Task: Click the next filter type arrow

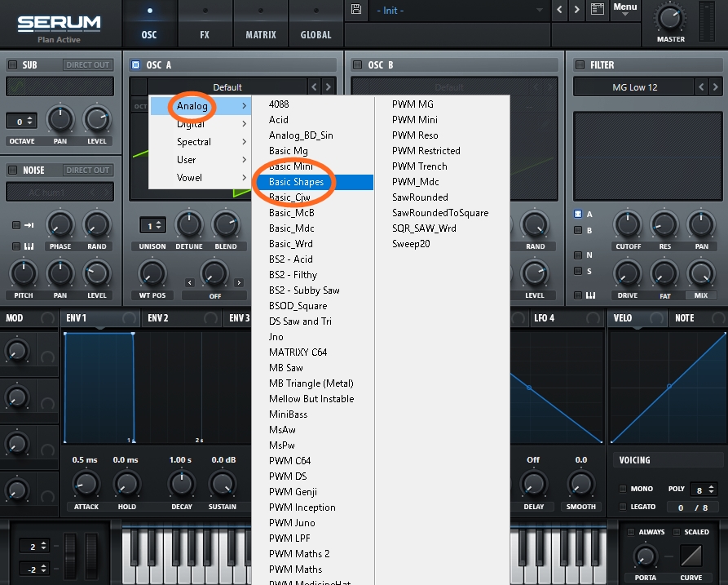Action: (x=716, y=87)
